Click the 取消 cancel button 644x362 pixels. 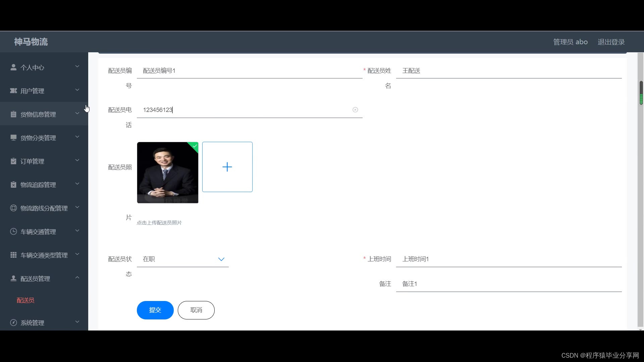(x=196, y=310)
